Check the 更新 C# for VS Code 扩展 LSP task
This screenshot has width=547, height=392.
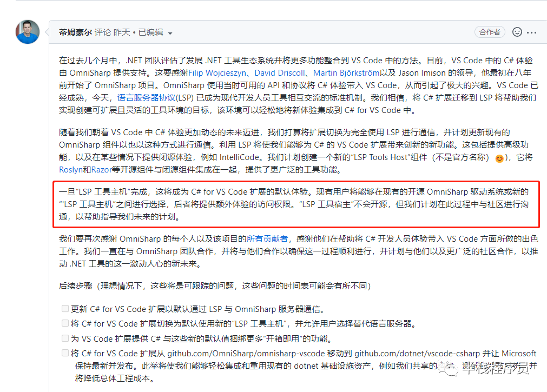[65, 309]
